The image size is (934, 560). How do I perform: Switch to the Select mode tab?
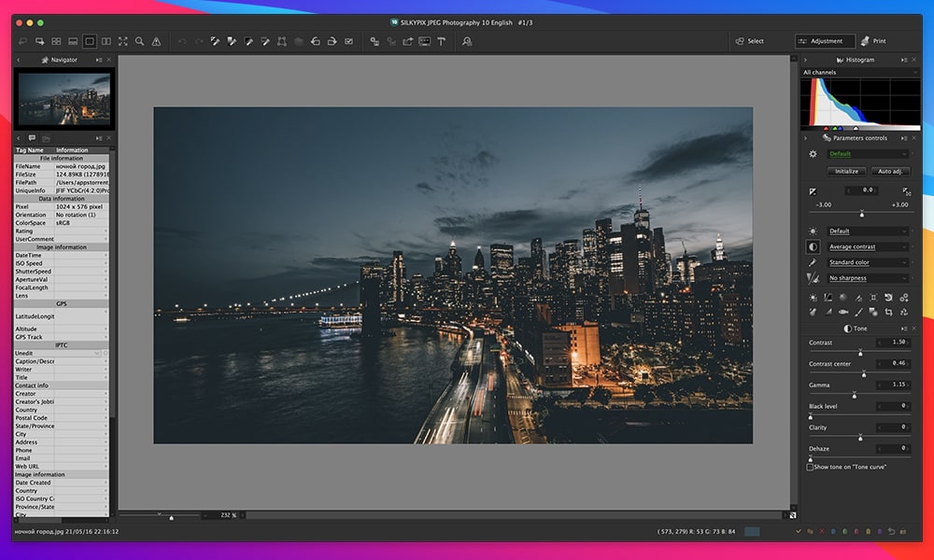(x=750, y=41)
